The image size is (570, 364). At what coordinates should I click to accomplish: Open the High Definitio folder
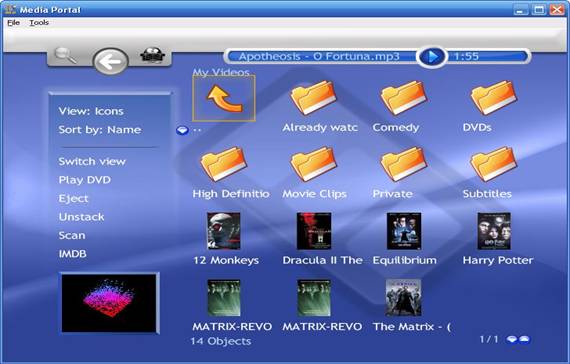224,164
